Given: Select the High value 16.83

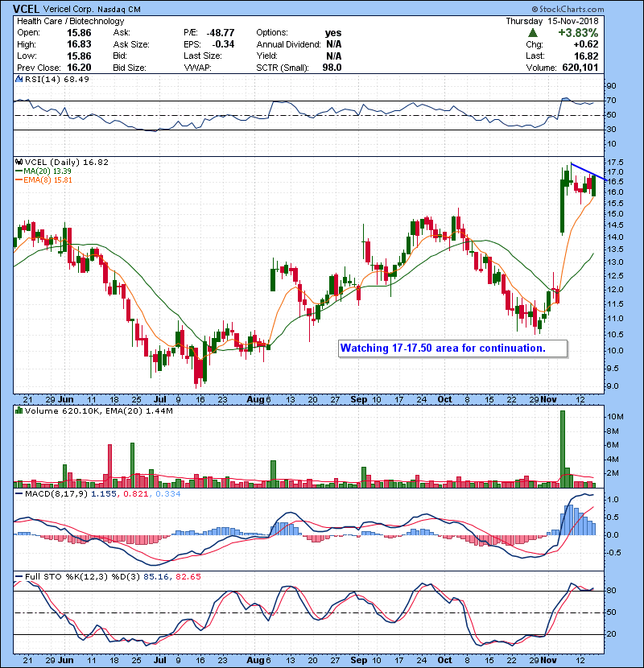Looking at the screenshot, I should (79, 44).
